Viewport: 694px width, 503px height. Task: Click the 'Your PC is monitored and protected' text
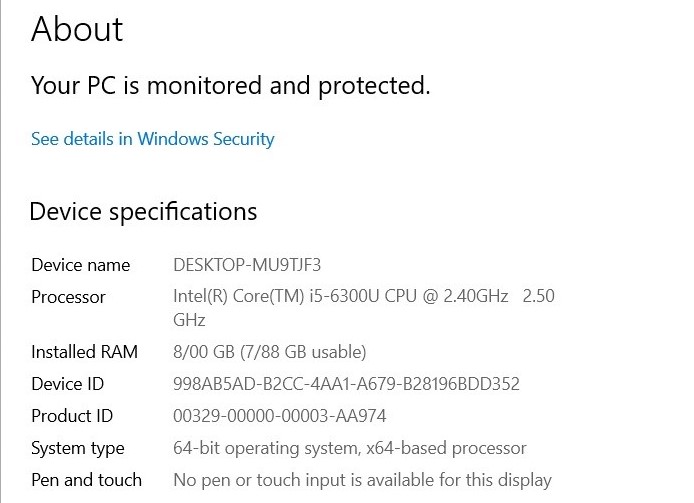pyautogui.click(x=231, y=85)
